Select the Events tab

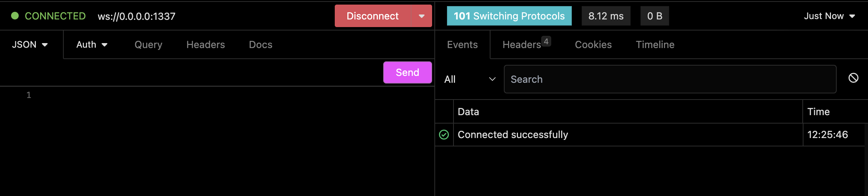tap(462, 45)
